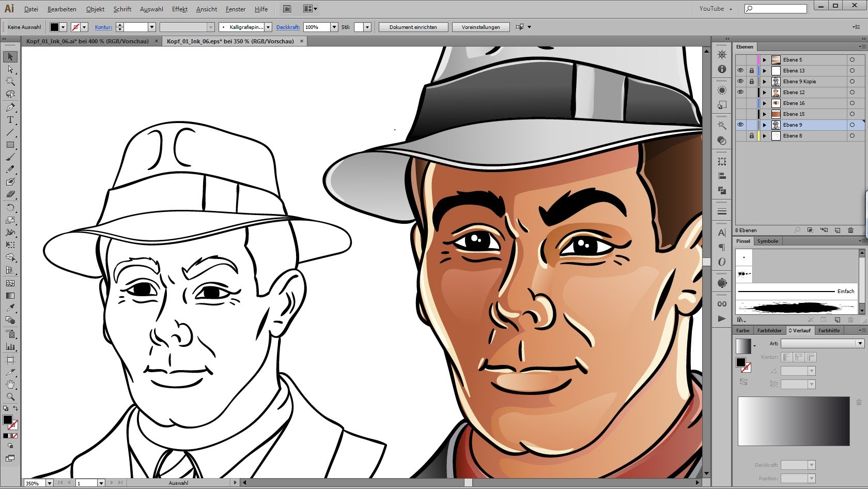Select the Pen tool in the toolbar
This screenshot has width=868, height=489.
10,108
